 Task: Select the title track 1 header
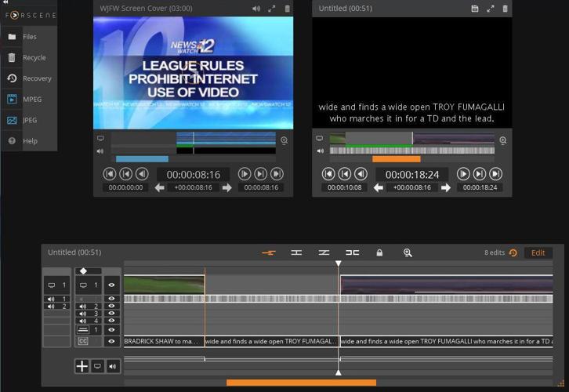(88, 330)
